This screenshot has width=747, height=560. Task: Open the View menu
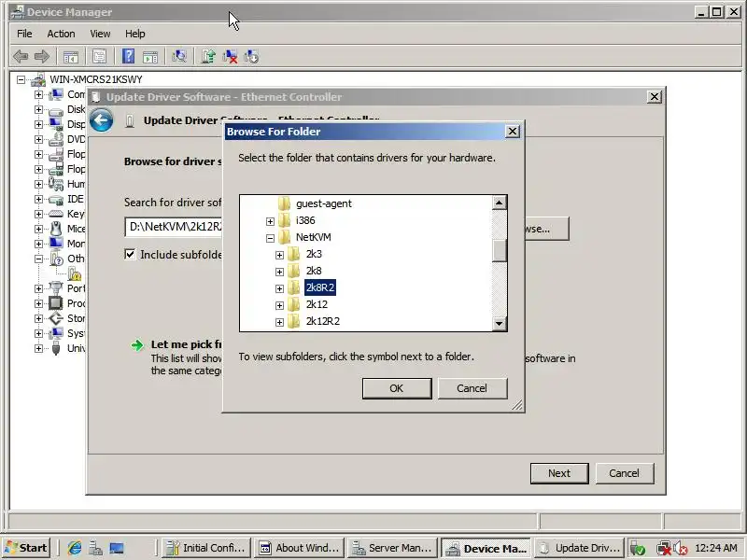[100, 34]
